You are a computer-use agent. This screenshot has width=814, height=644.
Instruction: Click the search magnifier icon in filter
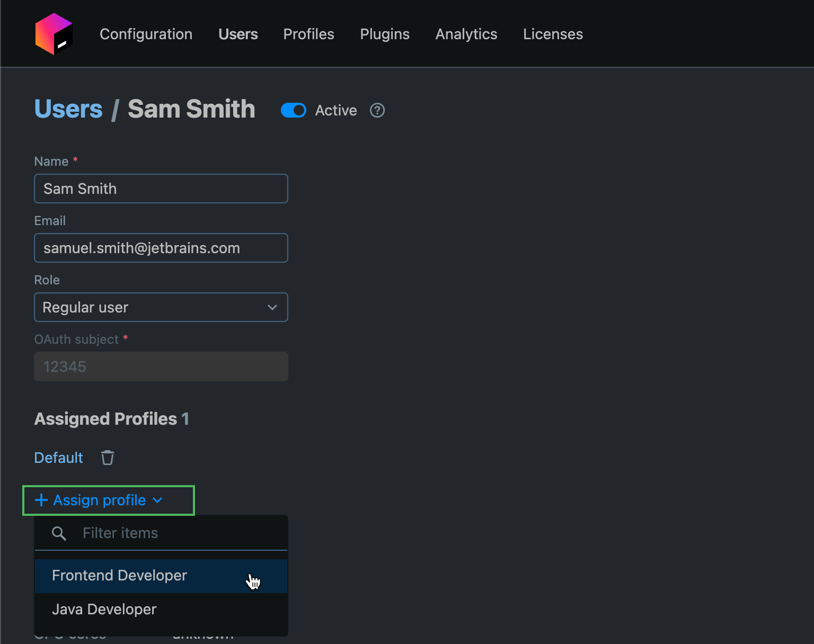point(59,533)
